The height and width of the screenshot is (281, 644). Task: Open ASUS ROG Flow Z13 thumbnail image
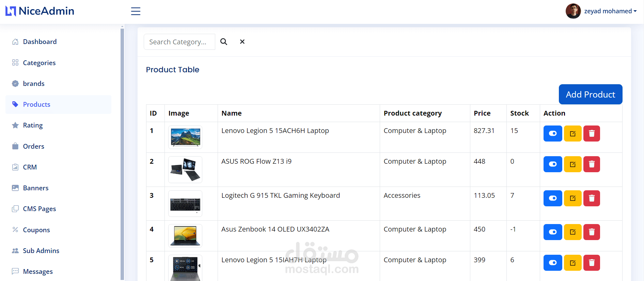(x=185, y=169)
